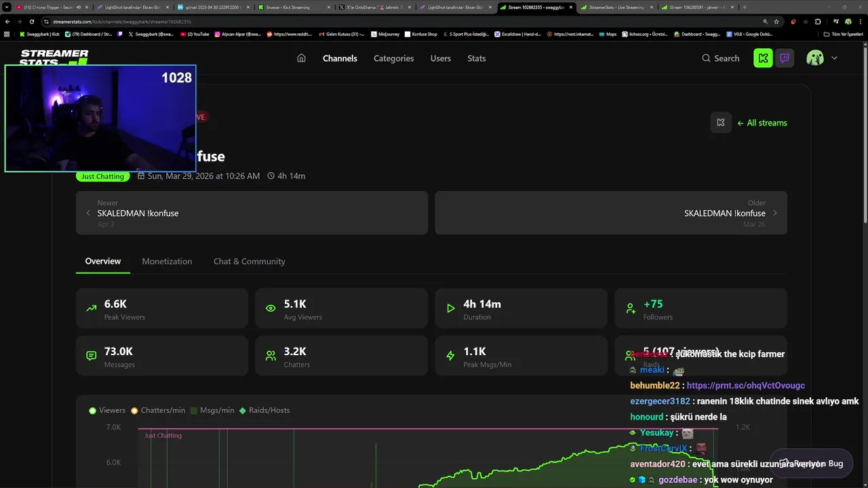868x488 pixels.
Task: Click the Peak Msgs/Min lightning icon
Action: pyautogui.click(x=450, y=356)
